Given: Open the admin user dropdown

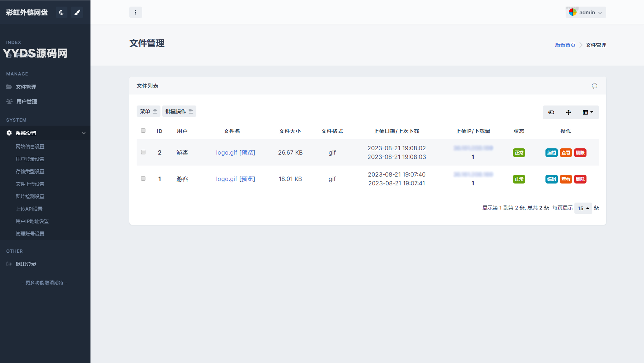Looking at the screenshot, I should pos(585,12).
